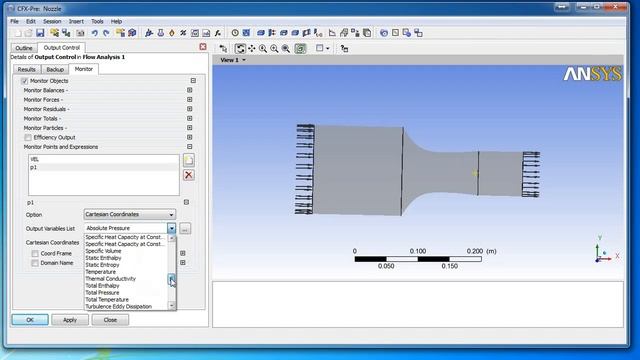
Task: Enable the Coord Frame checkbox
Action: tap(35, 253)
